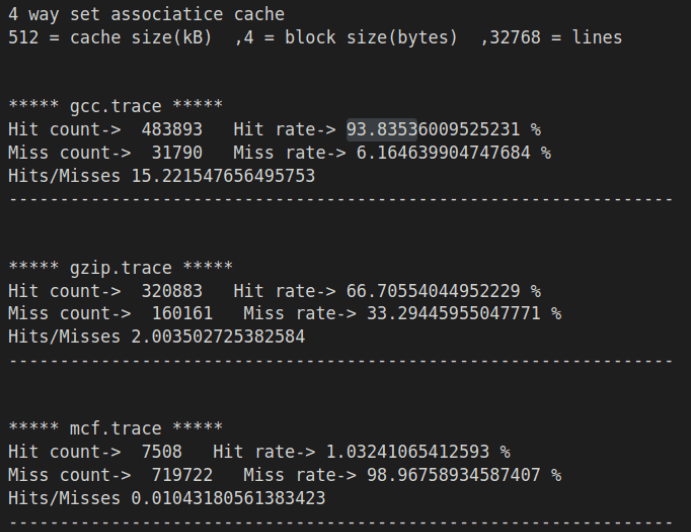Click the mcf miss count value 719722
Screen dimensions: 691x532
click(182, 475)
